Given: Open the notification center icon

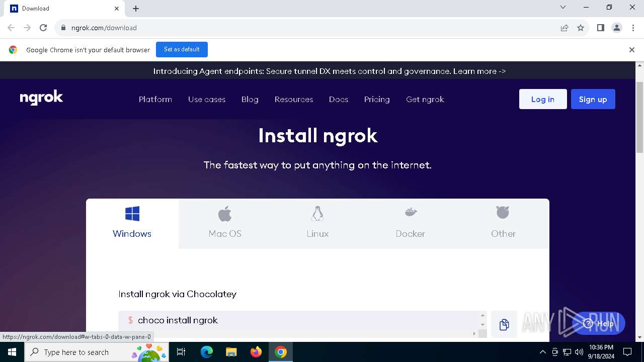Looking at the screenshot, I should point(627,352).
